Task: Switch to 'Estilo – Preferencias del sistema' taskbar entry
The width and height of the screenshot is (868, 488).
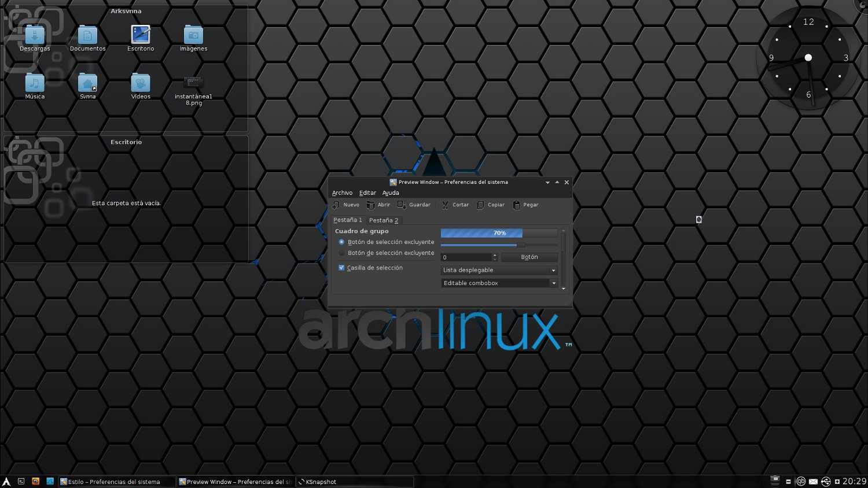Action: 117,482
